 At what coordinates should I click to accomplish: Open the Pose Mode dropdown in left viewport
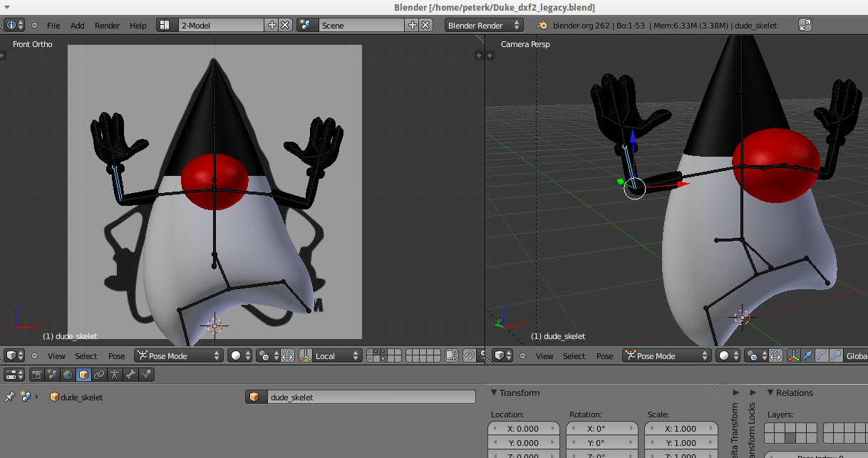(x=178, y=355)
